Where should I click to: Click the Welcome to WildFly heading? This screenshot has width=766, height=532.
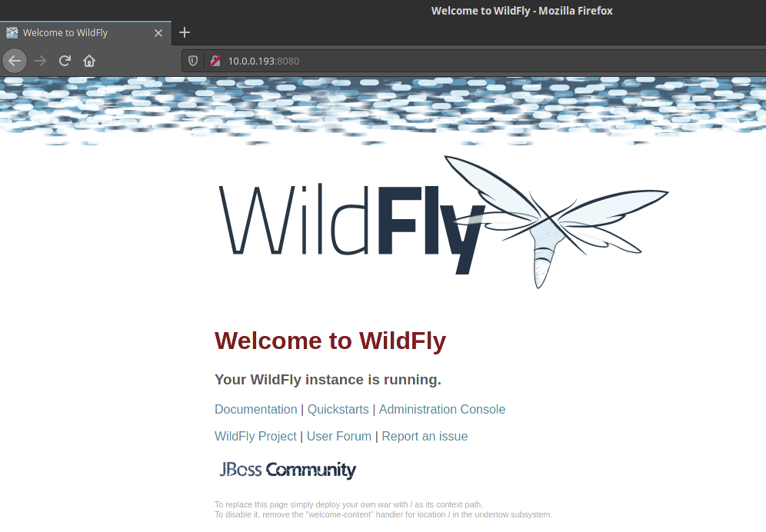330,341
